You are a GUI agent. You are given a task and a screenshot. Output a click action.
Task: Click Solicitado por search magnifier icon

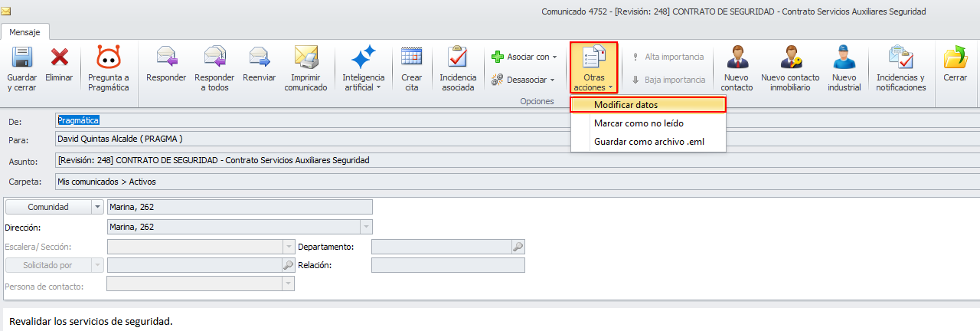[x=289, y=265]
